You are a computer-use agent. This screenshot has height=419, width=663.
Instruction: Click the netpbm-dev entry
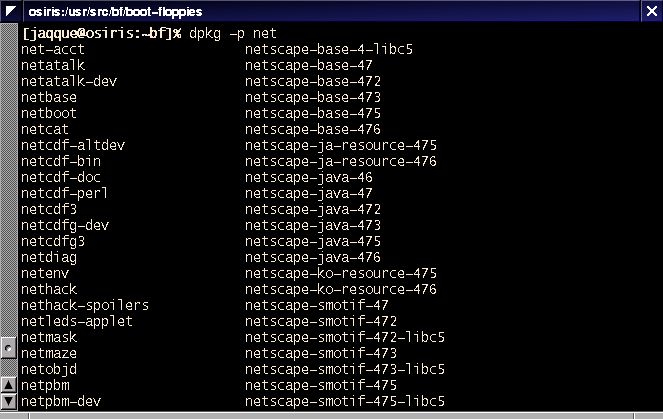click(x=61, y=401)
